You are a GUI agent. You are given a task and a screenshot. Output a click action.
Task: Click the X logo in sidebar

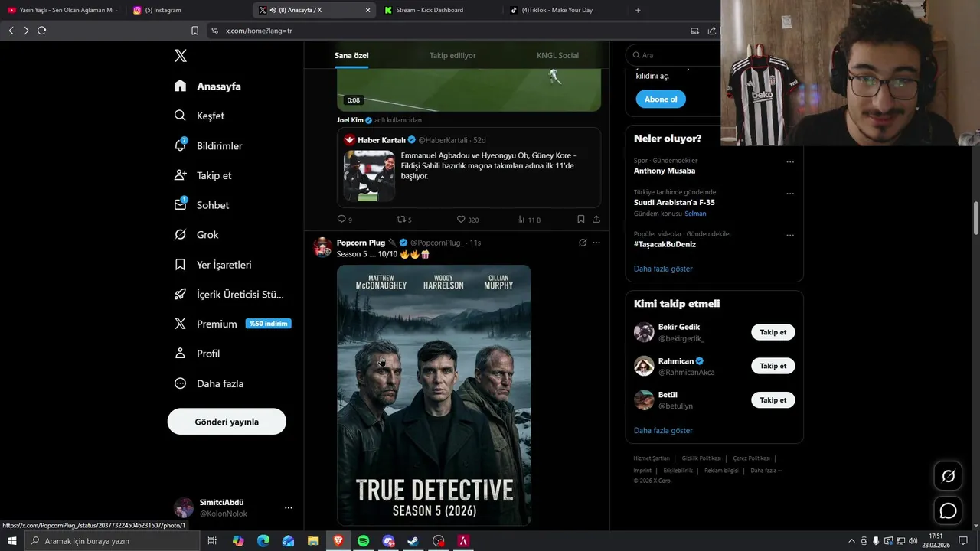tap(180, 56)
